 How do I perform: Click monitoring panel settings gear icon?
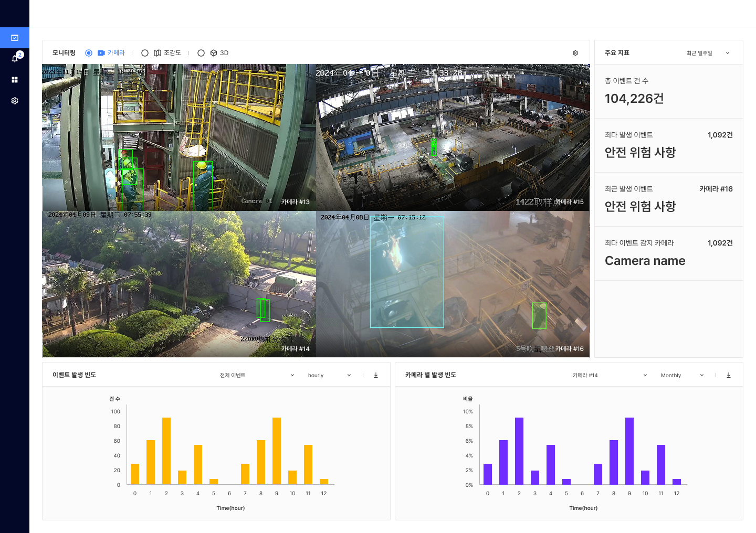(x=575, y=53)
